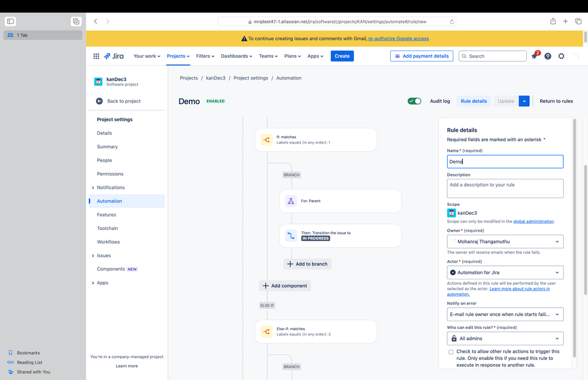Click the Safari new tab group icon
This screenshot has height=380, width=588.
tap(76, 21)
